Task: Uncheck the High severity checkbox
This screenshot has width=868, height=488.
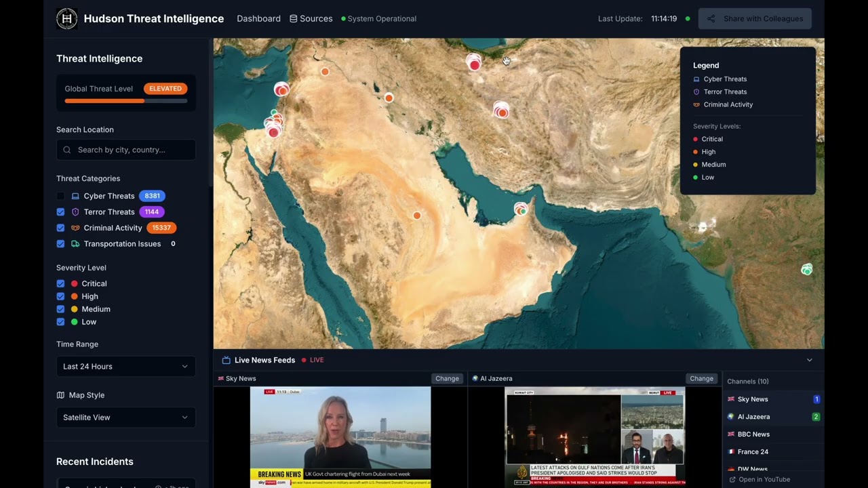Action: coord(60,296)
